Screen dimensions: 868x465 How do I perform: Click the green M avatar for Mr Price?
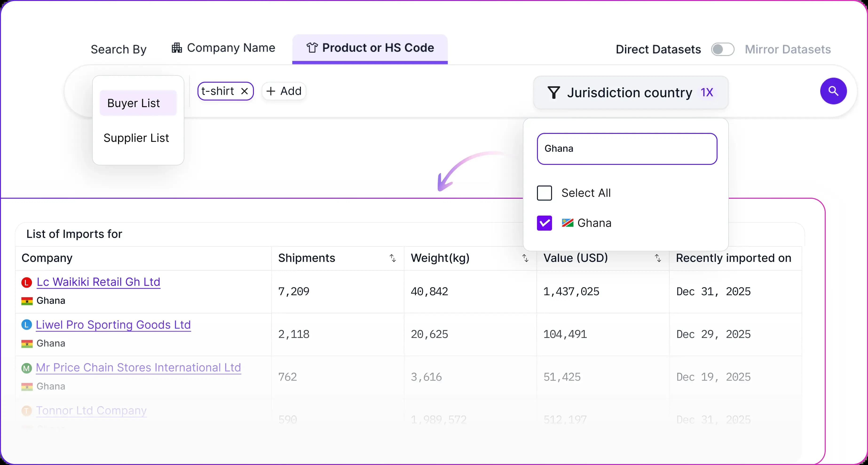click(27, 368)
